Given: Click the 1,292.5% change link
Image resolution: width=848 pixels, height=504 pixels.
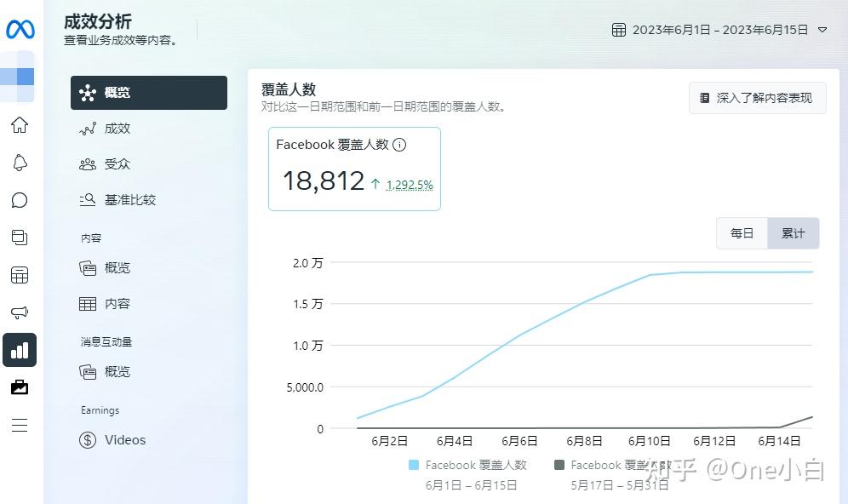Looking at the screenshot, I should point(410,185).
